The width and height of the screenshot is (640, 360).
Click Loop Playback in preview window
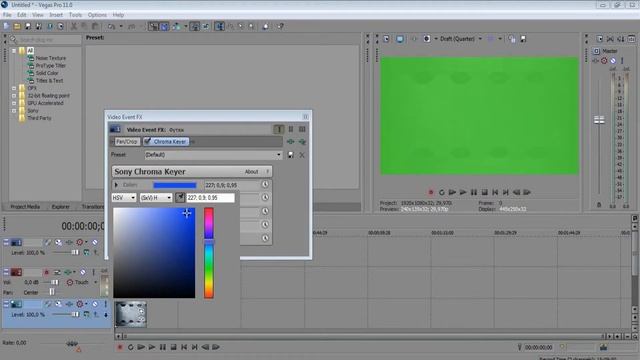441,192
